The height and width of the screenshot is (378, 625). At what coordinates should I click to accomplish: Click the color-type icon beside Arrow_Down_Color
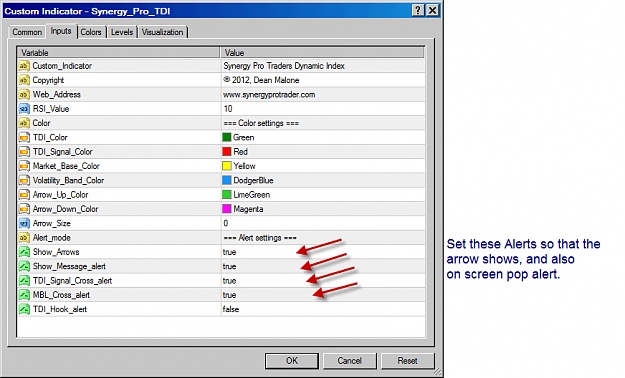point(24,209)
